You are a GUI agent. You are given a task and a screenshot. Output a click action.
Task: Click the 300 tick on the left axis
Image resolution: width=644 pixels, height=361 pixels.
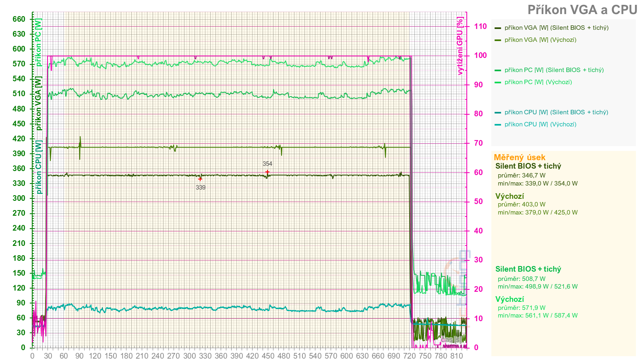tap(19, 198)
